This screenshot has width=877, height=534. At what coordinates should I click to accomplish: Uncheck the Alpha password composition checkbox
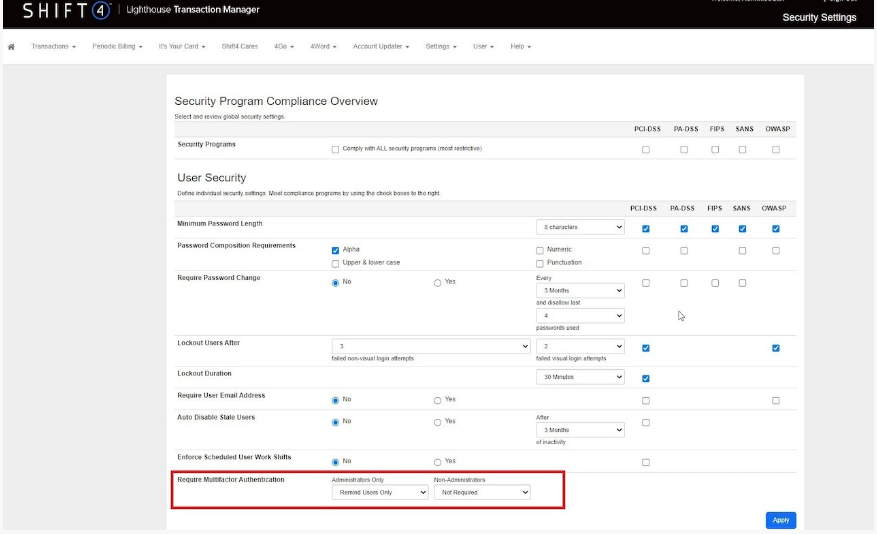pyautogui.click(x=335, y=250)
